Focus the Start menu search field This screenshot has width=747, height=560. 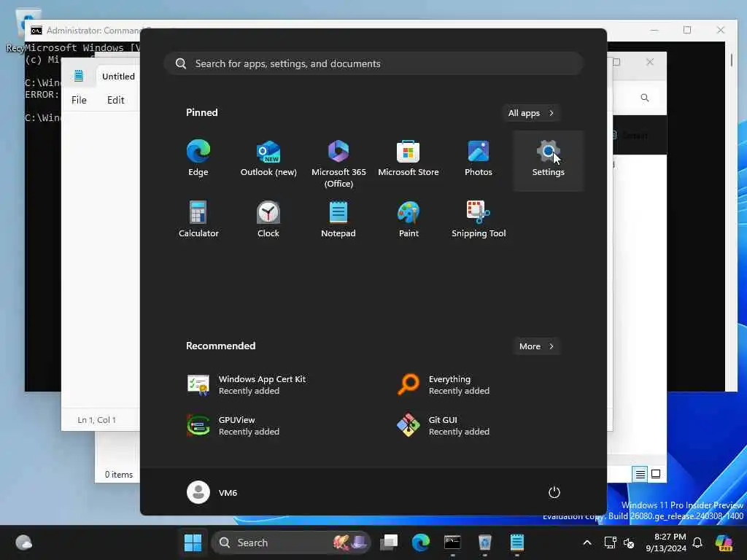tap(373, 63)
